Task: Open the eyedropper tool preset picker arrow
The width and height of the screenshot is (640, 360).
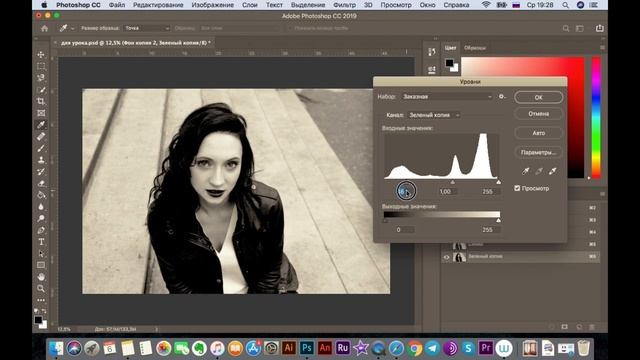Action: (x=73, y=29)
